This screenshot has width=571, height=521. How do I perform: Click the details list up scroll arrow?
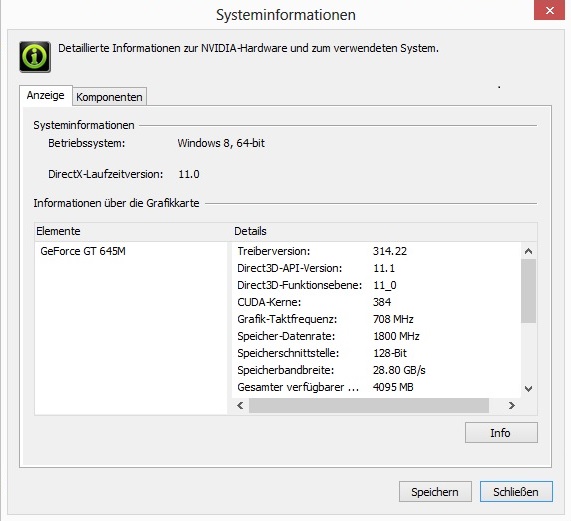(x=528, y=251)
